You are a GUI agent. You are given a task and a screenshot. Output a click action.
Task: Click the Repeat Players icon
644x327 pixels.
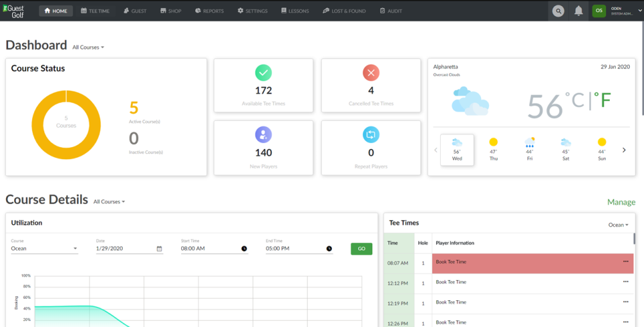(371, 135)
